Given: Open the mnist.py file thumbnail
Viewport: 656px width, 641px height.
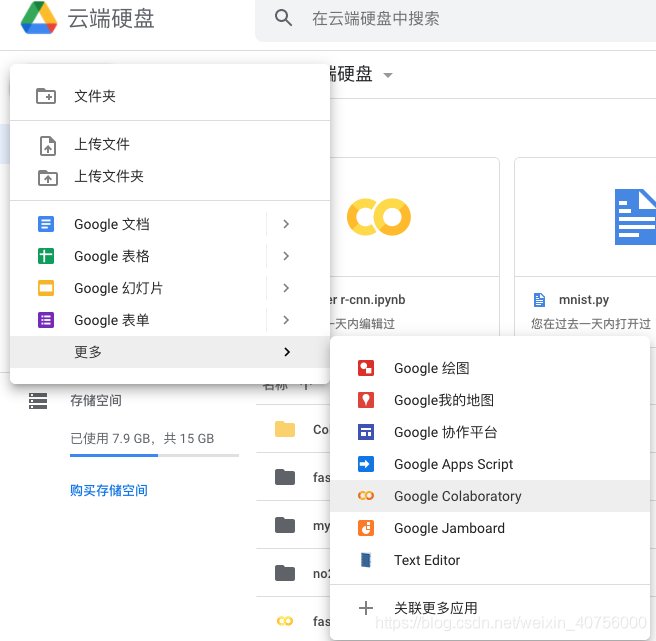Looking at the screenshot, I should (x=585, y=217).
